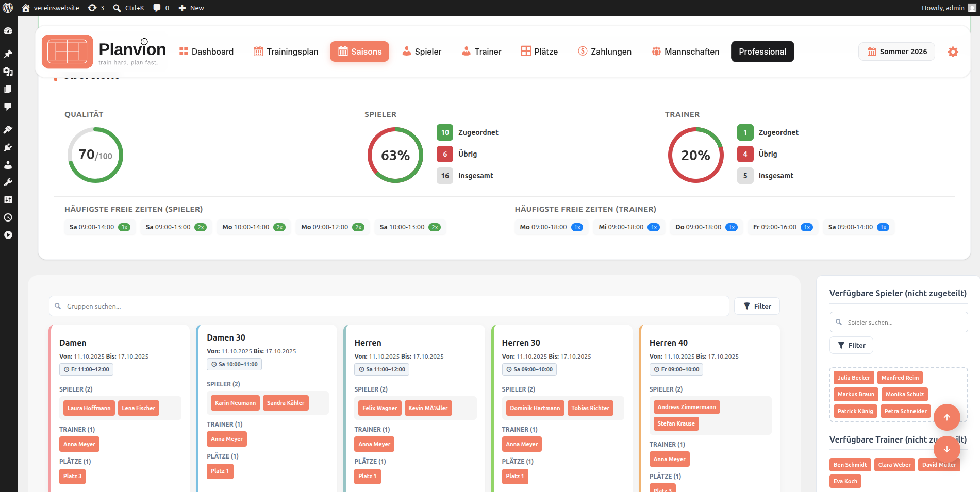Screen dimensions: 980x492
Task: Open Plugins sidebar icon
Action: (x=8, y=147)
